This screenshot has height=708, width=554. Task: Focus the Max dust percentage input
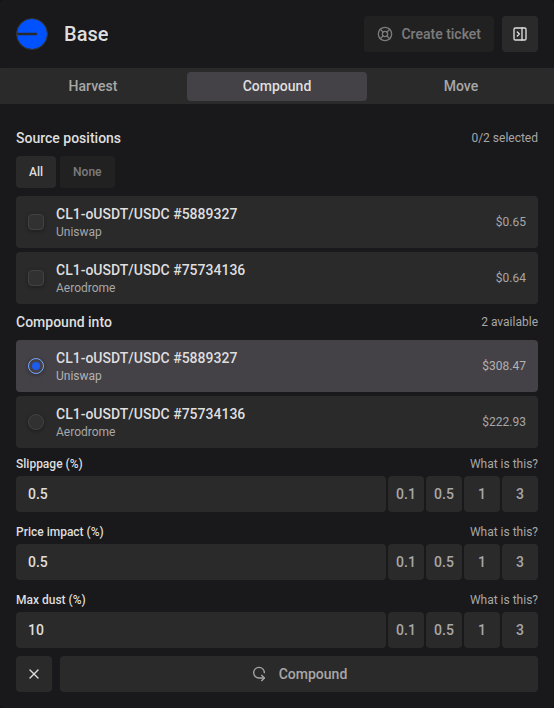[201, 630]
